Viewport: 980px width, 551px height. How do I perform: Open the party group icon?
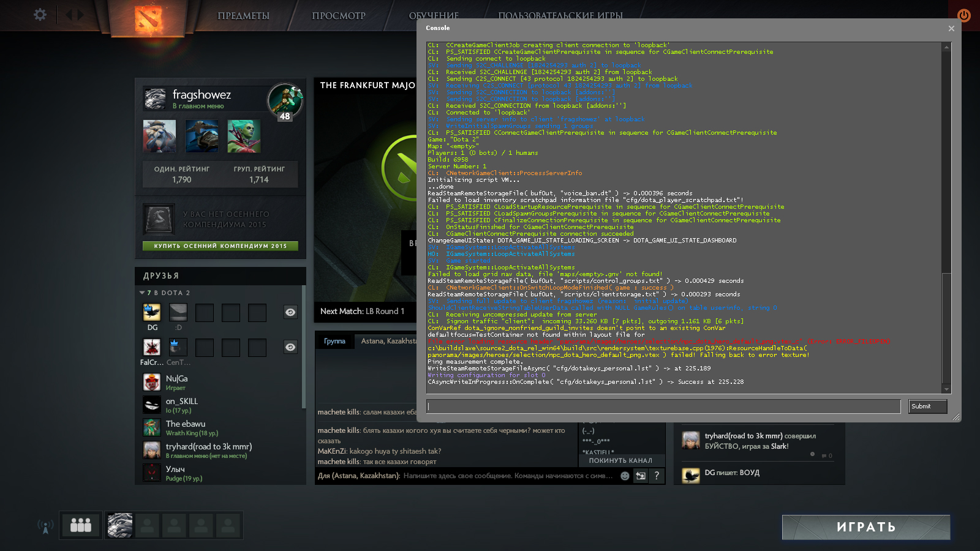[x=81, y=525]
